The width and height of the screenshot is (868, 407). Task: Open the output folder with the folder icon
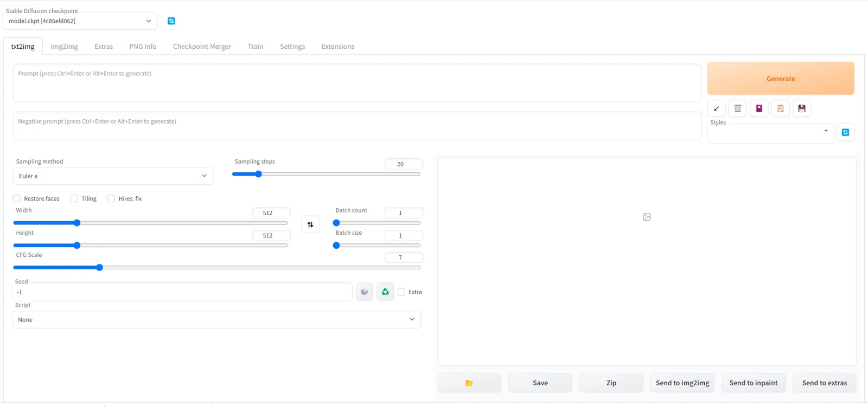click(469, 383)
